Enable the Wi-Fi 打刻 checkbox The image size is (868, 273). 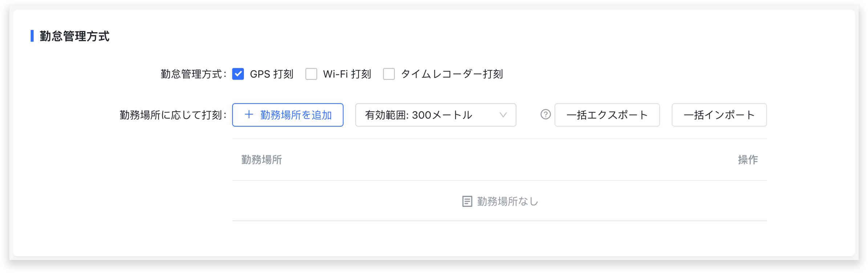(311, 74)
